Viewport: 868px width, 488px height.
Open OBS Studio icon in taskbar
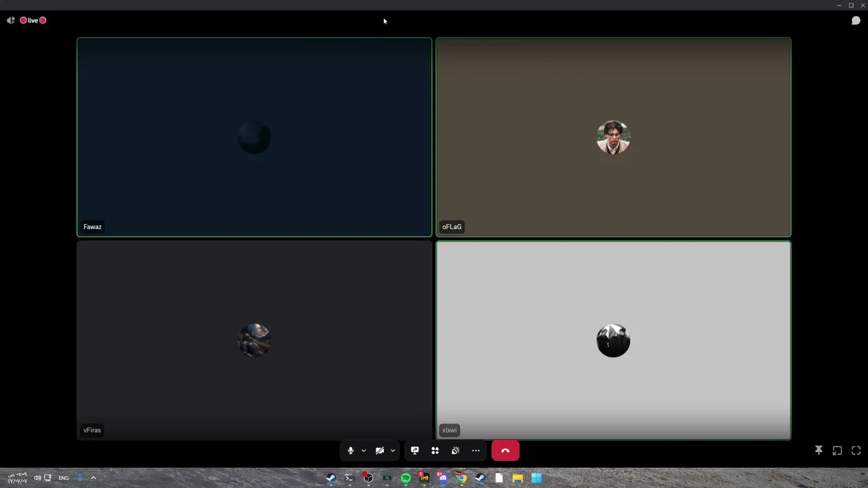tap(368, 478)
